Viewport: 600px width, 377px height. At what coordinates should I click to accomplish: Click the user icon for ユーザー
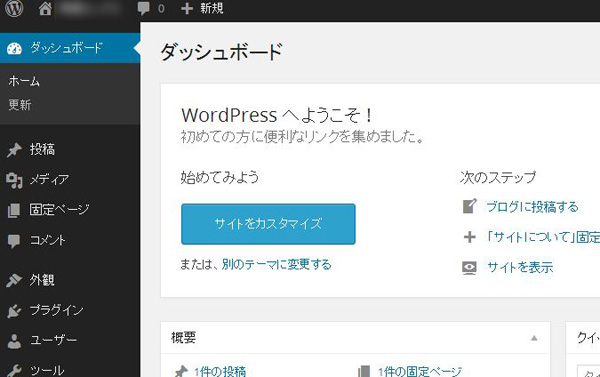14,341
